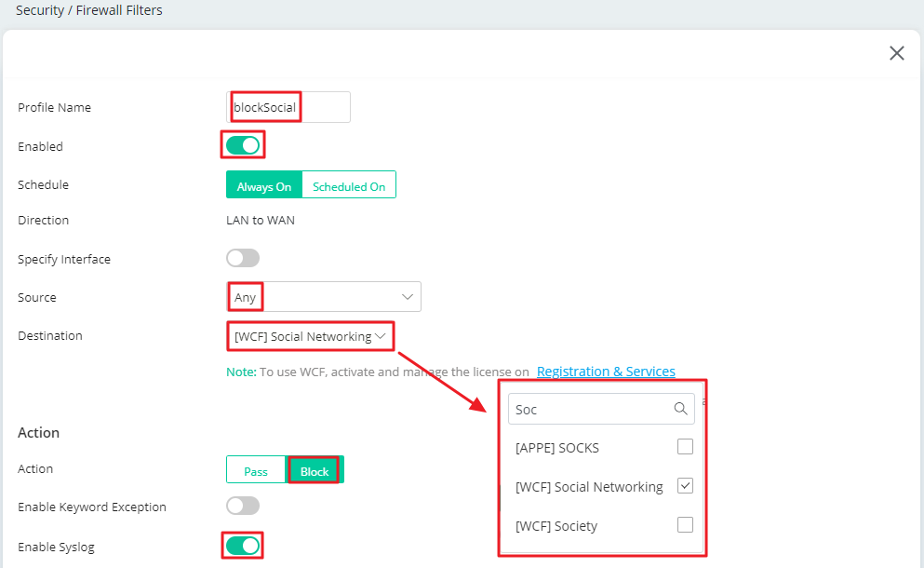Select the Always On schedule option

264,185
